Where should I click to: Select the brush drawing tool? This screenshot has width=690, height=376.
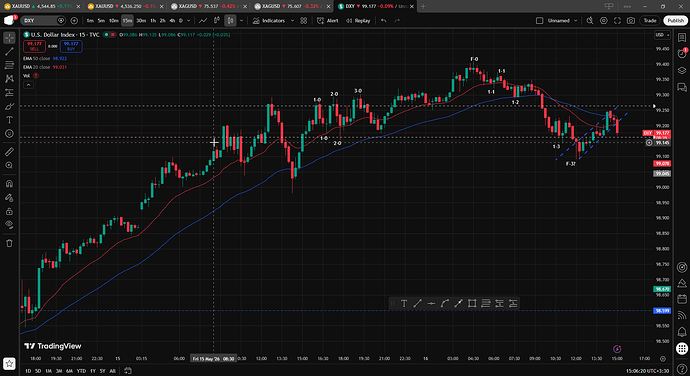click(9, 106)
